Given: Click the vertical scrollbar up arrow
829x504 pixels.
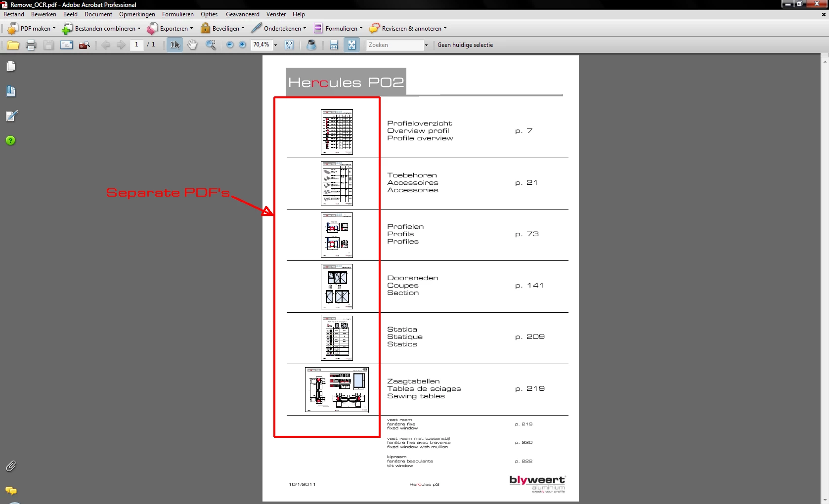Looking at the screenshot, I should 825,61.
